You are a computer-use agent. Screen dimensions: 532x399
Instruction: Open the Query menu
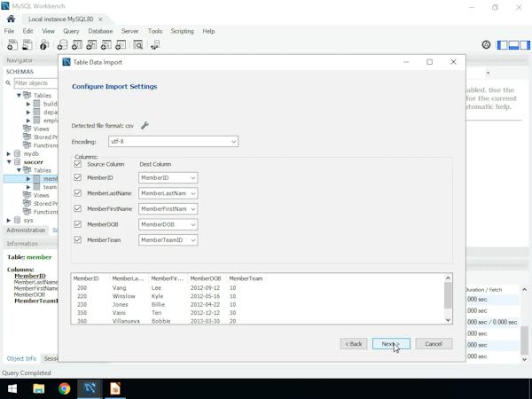tap(71, 31)
